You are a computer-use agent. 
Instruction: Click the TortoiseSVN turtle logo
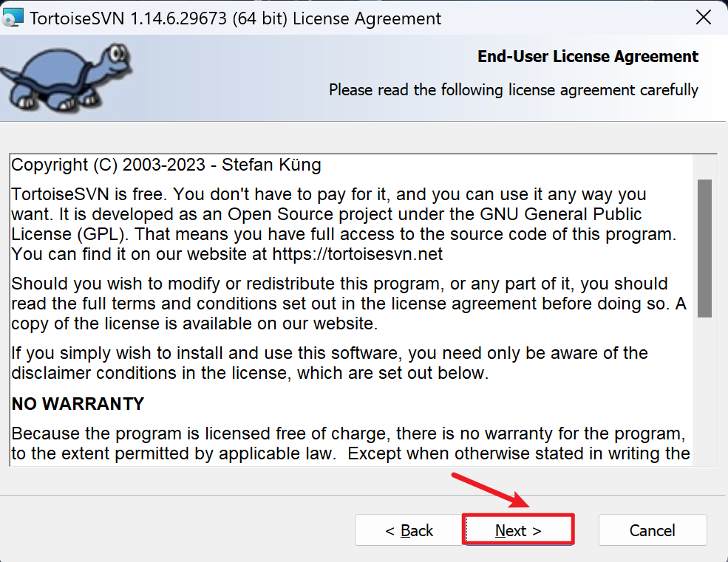tap(67, 77)
